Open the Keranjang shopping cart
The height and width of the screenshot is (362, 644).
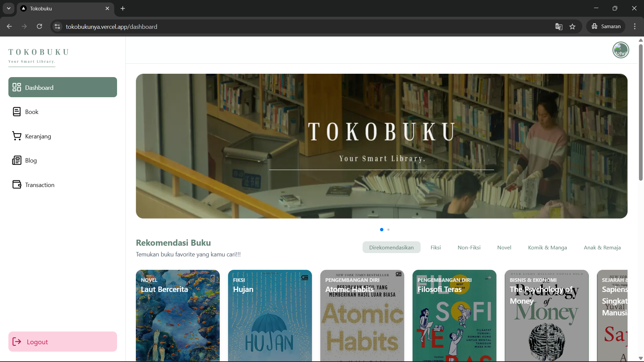[38, 136]
